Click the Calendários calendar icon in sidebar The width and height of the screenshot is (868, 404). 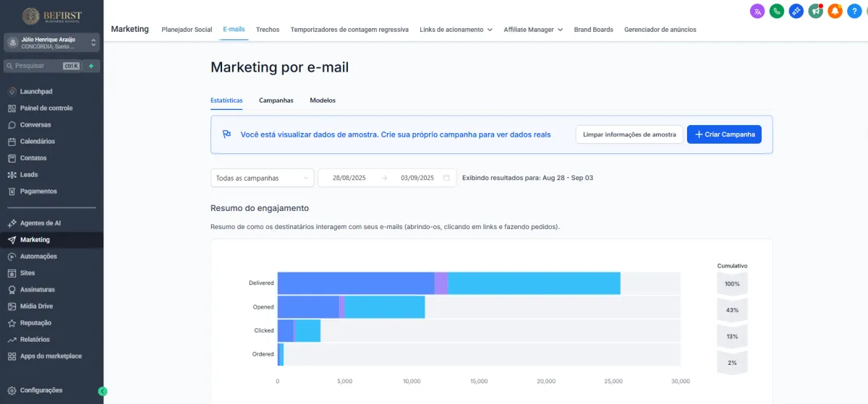[x=12, y=142]
